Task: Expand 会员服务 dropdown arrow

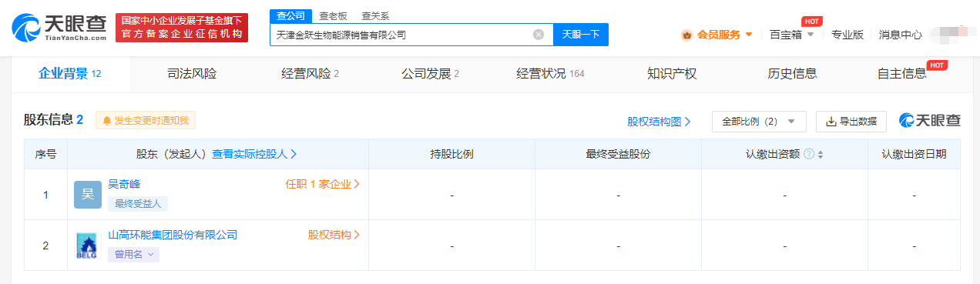Action: (x=749, y=35)
